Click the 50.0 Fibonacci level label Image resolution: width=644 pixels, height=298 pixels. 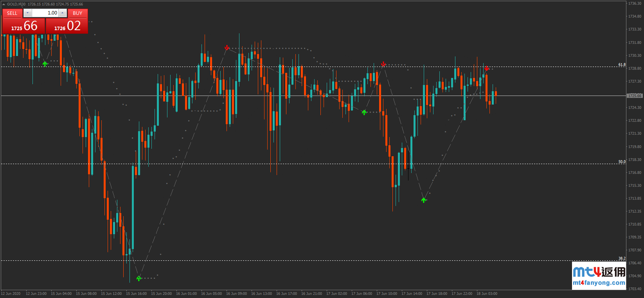click(x=622, y=161)
